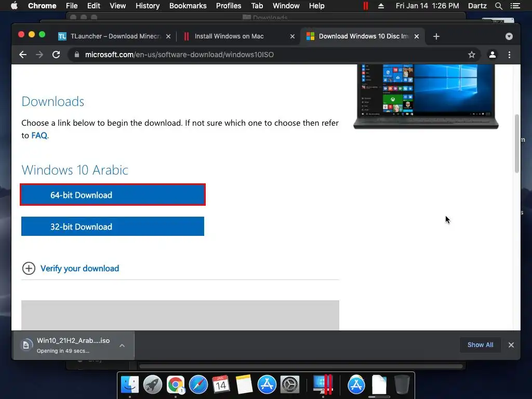
Task: Open the Window menu
Action: click(x=286, y=6)
